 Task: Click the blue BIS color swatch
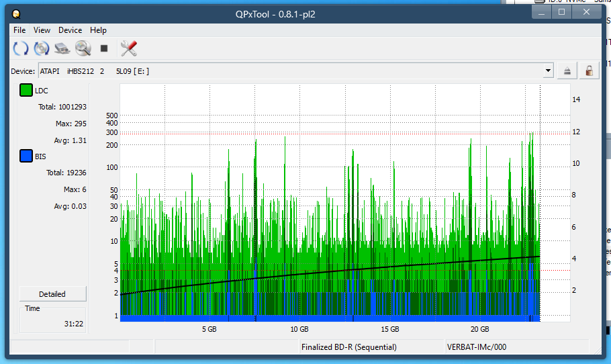tap(26, 156)
